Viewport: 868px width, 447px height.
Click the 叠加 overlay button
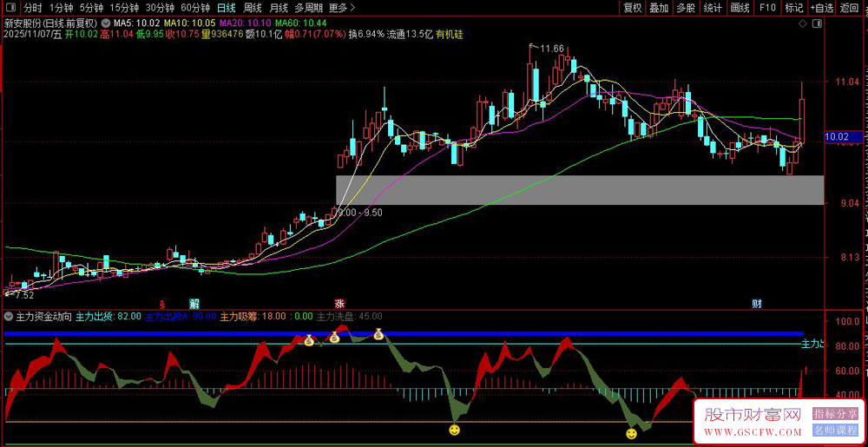pos(659,8)
